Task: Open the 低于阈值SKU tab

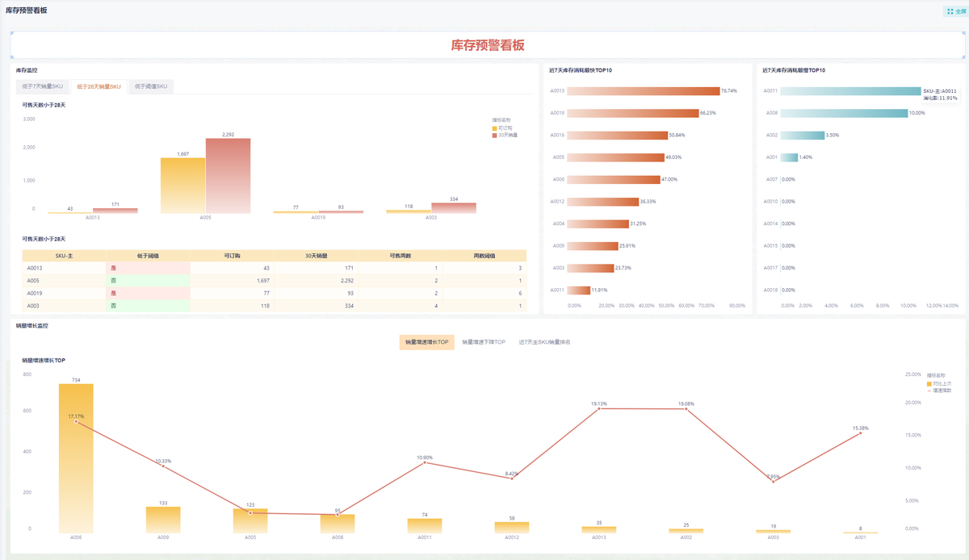Action: point(150,86)
